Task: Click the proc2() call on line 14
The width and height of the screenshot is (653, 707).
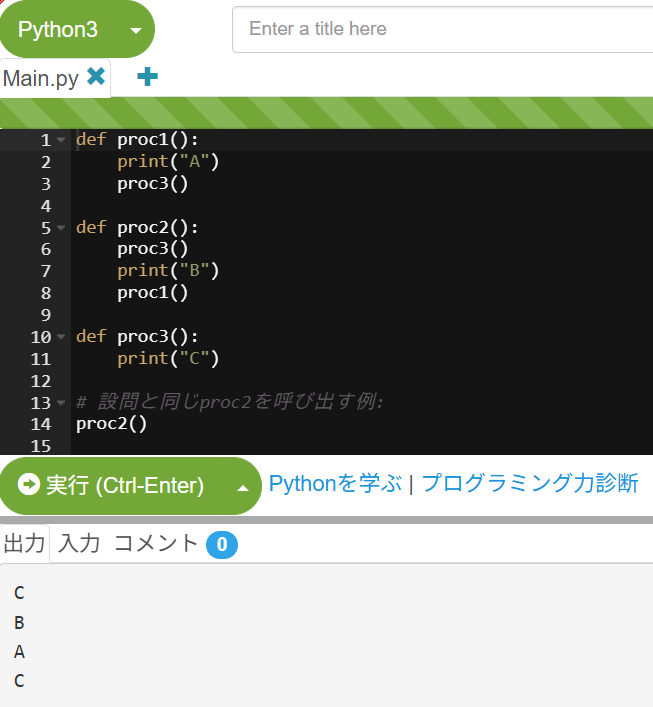Action: pos(111,424)
